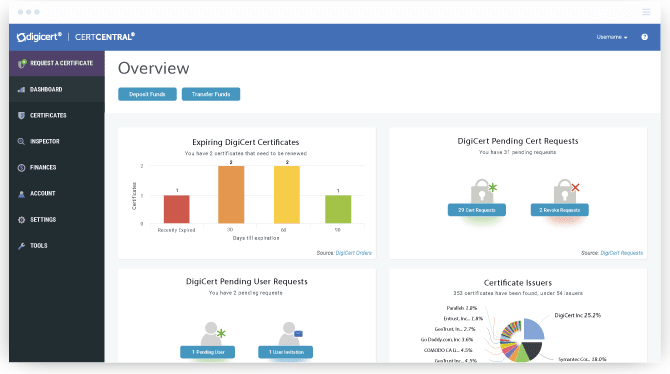Click the Settings gear icon
Viewport: 670px width, 374px height.
(x=21, y=220)
